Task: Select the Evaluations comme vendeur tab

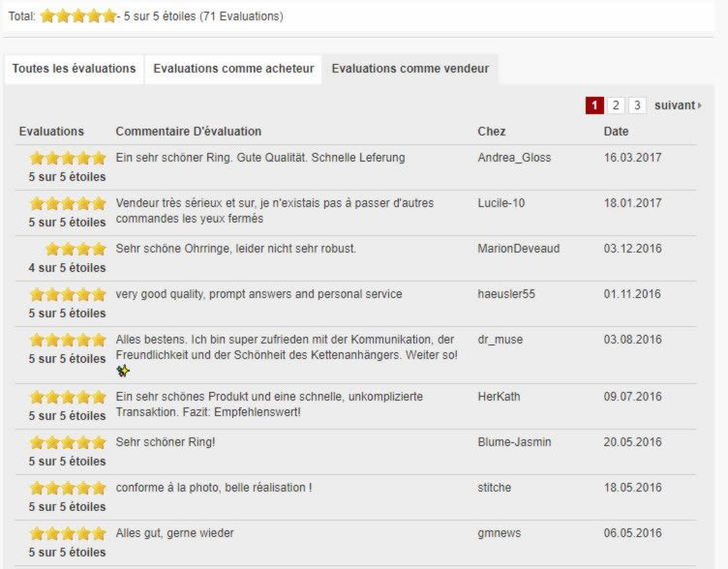Action: click(x=409, y=69)
